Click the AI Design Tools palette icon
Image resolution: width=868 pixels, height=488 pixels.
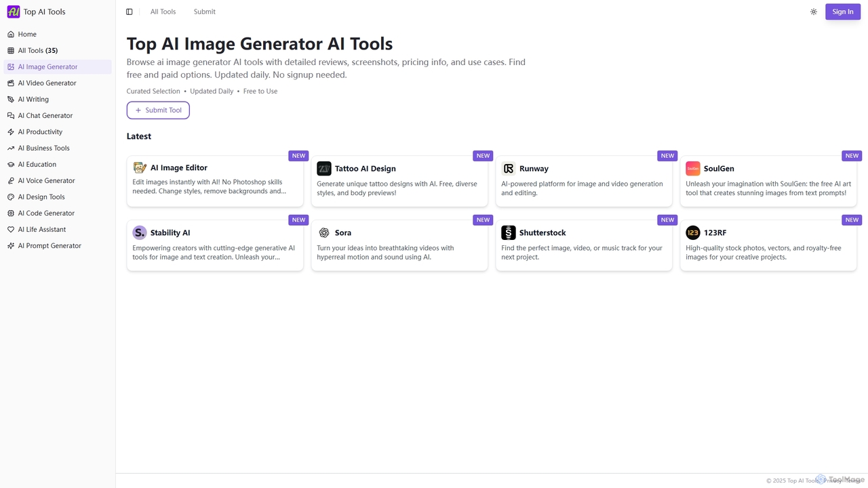pos(11,197)
